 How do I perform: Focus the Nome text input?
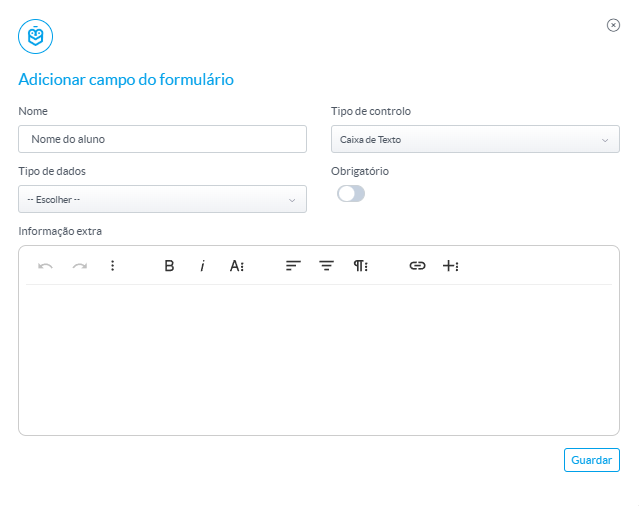click(x=162, y=139)
